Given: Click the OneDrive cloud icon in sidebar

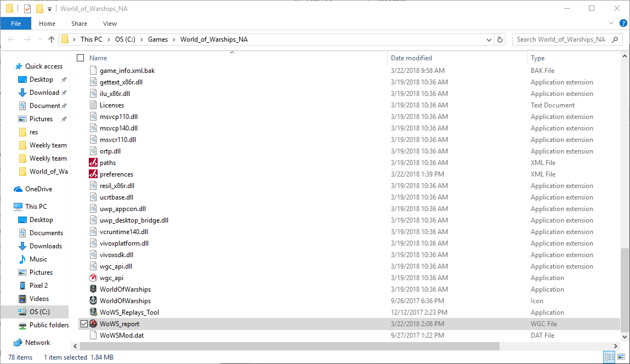Looking at the screenshot, I should 18,189.
